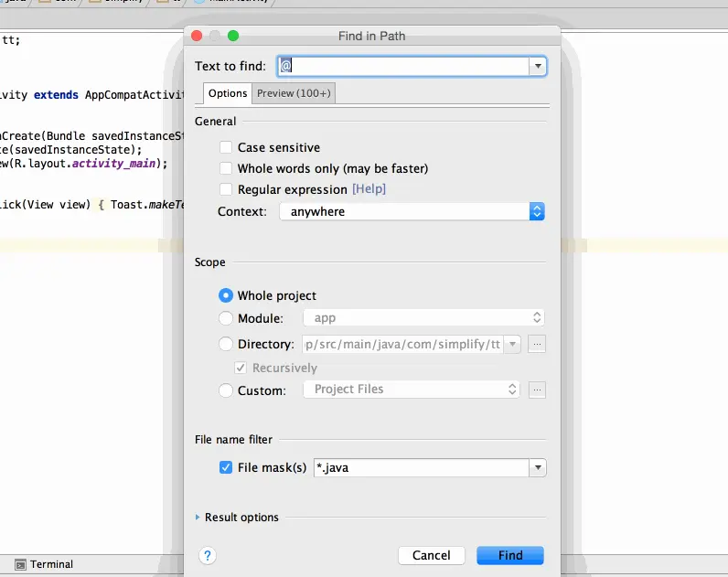Click the green zoom window button

click(233, 36)
